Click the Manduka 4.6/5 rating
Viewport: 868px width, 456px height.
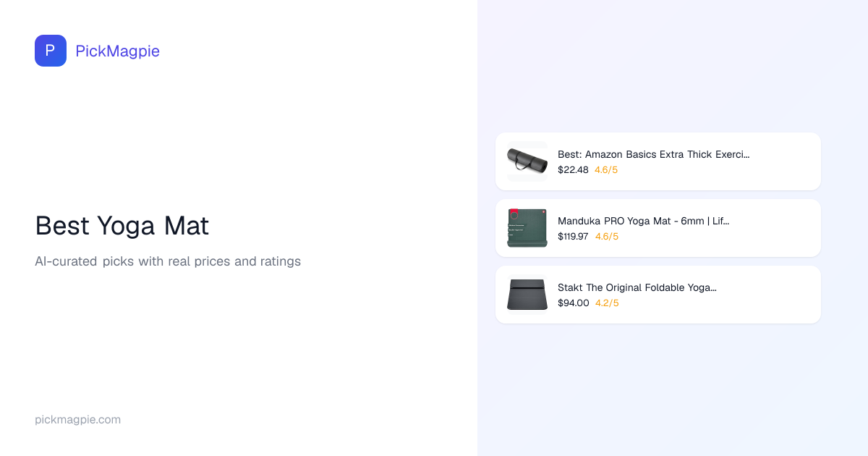607,237
